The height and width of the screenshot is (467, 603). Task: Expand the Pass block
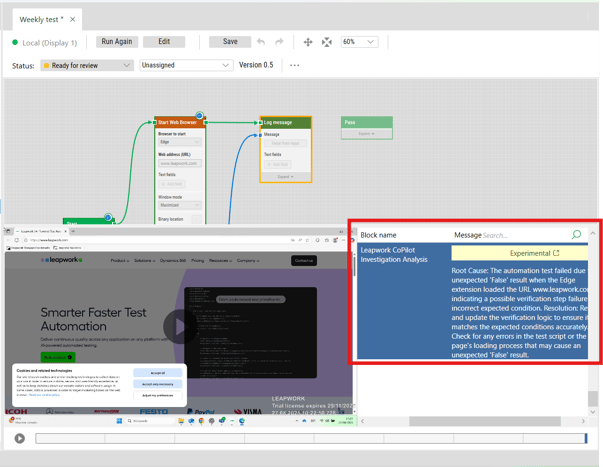pos(366,133)
